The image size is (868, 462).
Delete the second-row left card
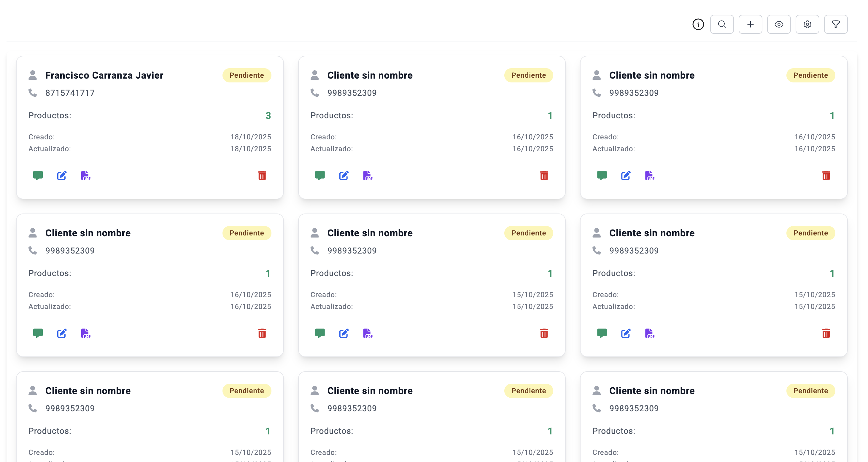pos(262,333)
